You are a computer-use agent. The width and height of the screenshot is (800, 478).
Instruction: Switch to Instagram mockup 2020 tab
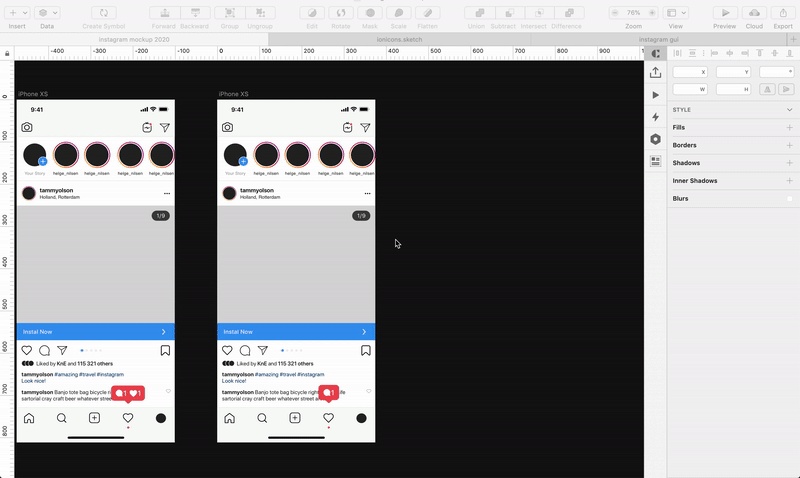click(x=136, y=39)
